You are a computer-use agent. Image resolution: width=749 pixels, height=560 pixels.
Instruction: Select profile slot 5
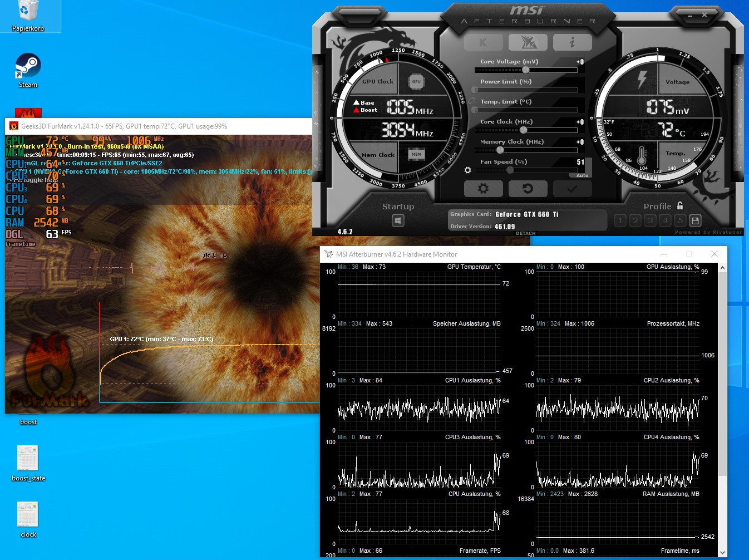click(x=680, y=220)
